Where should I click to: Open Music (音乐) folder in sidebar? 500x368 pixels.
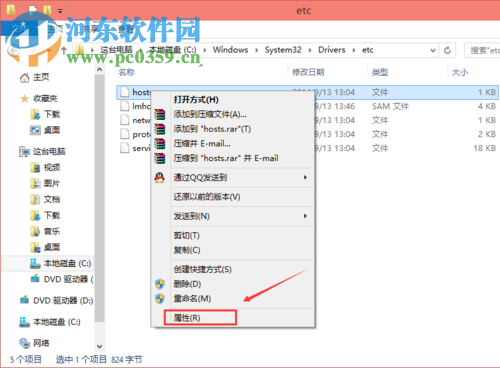click(x=52, y=231)
